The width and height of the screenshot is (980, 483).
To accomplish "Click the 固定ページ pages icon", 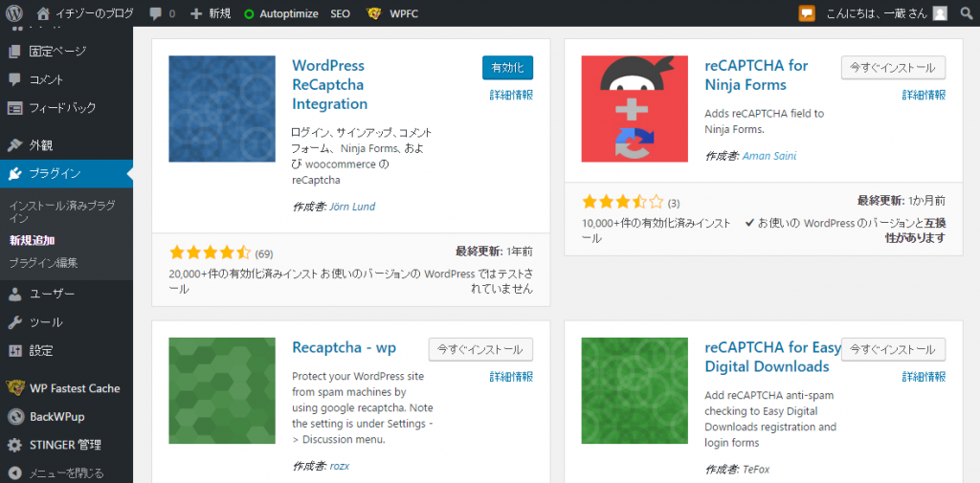I will pyautogui.click(x=14, y=52).
